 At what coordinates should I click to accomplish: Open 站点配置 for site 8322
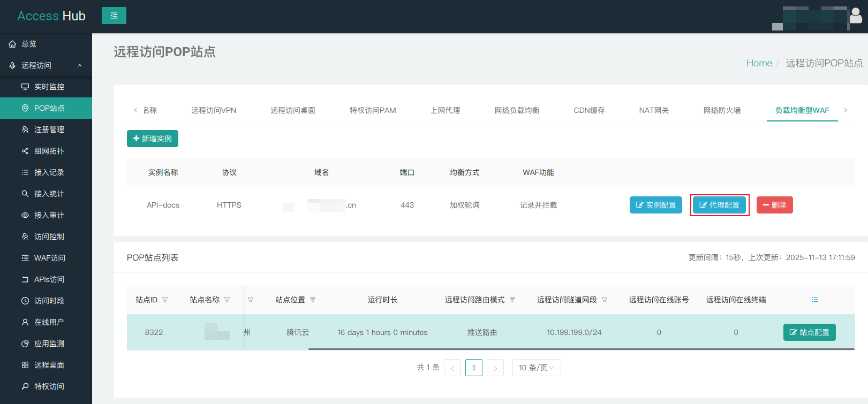[x=810, y=332]
